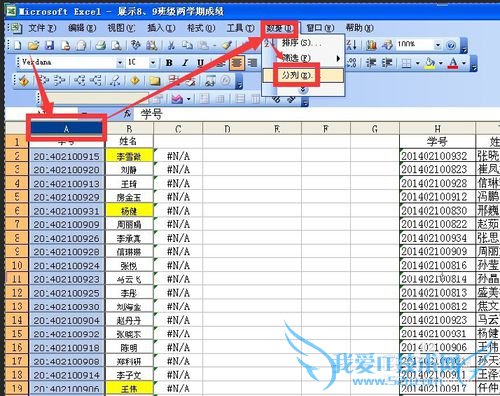Open the Fill Color dropdown arrow
Screen dimensions: 500x396
coord(441,63)
